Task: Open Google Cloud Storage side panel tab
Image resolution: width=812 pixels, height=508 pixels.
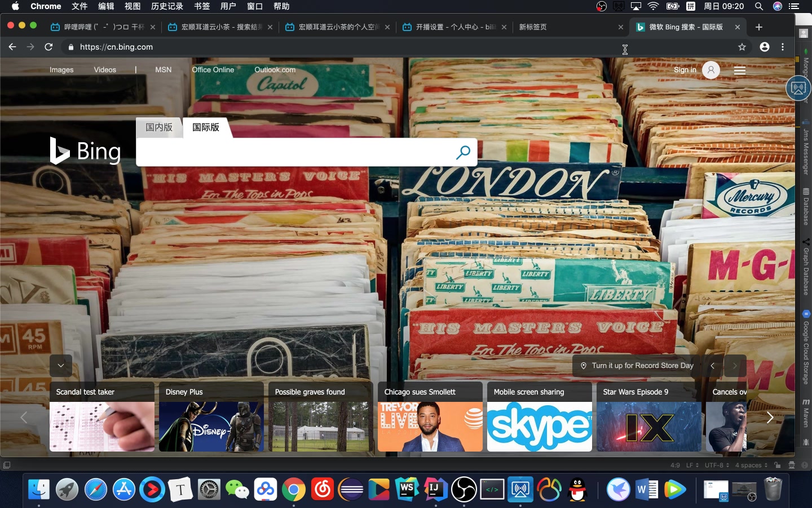Action: [806, 347]
